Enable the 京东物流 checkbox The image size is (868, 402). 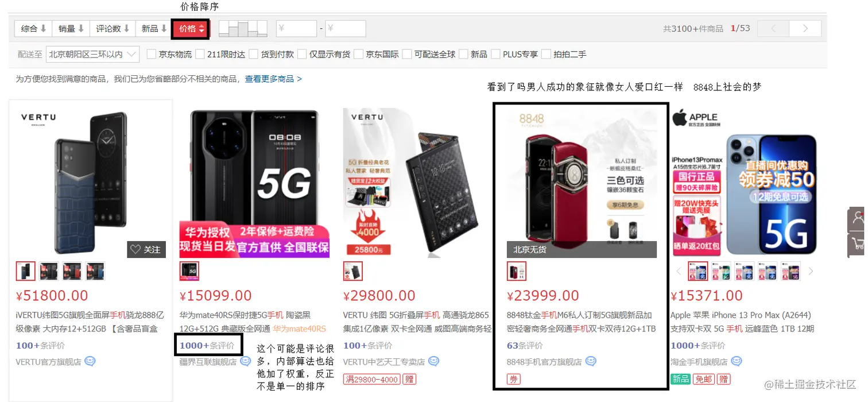(152, 55)
